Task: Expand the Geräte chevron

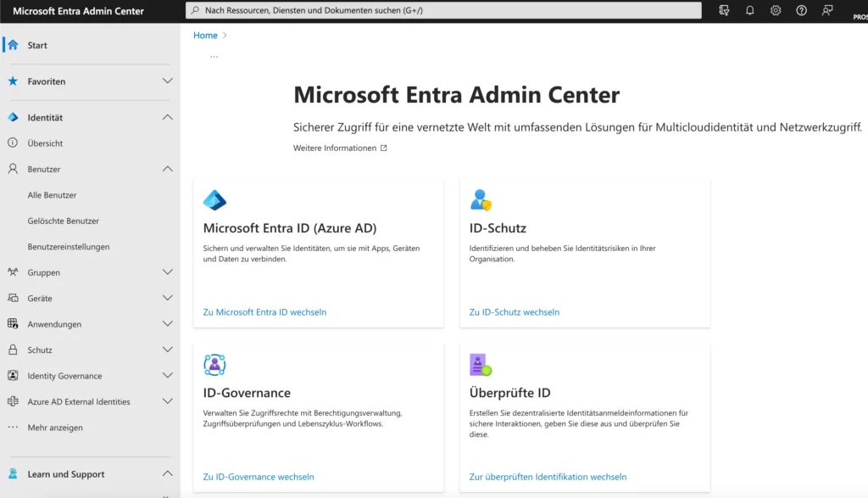Action: (167, 298)
